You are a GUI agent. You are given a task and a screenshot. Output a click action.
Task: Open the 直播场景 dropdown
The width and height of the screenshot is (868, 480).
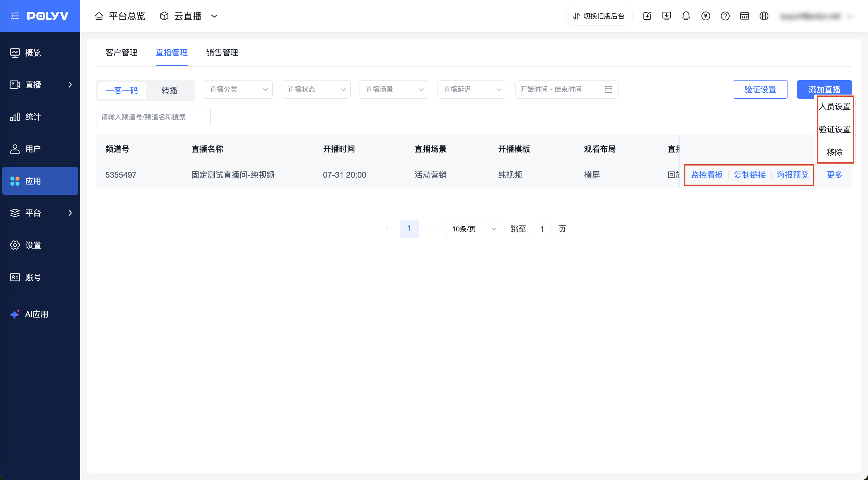point(394,89)
